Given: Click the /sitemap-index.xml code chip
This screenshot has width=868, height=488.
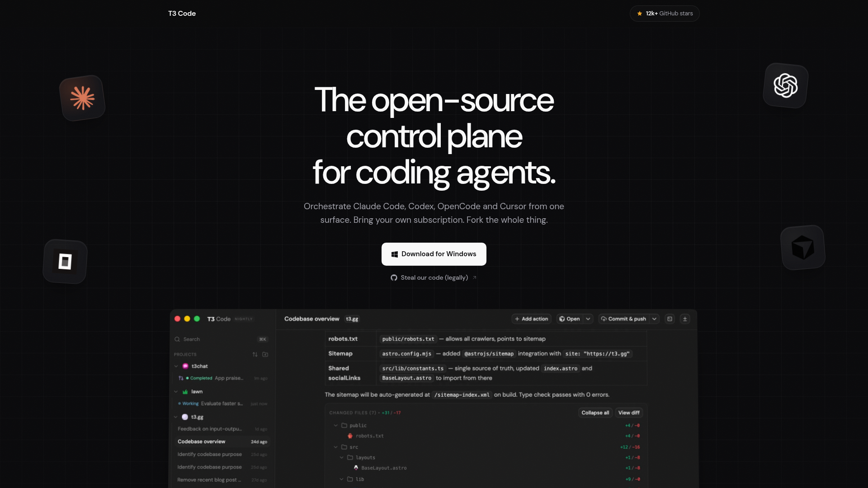Looking at the screenshot, I should (462, 395).
